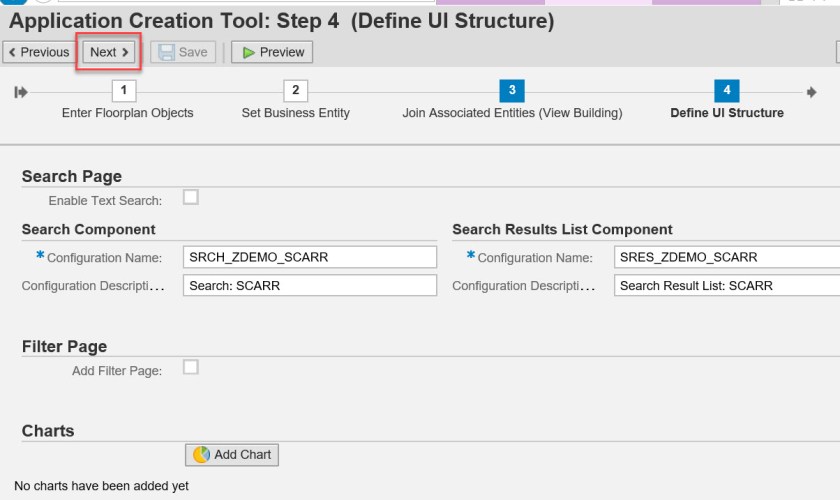Click the Add Chart pie icon button
Screen dimensions: 840x500
pos(232,455)
